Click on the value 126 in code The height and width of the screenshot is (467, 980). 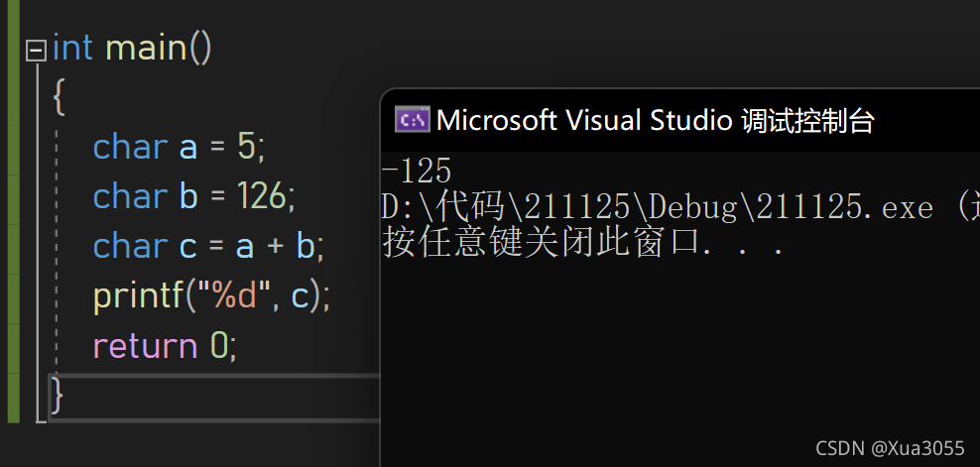coord(261,196)
